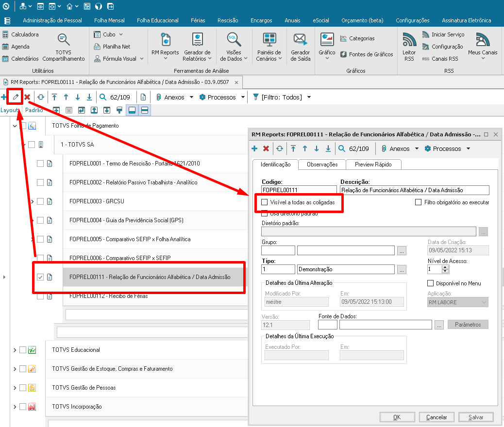
Task: Click Iniciar Serviço RSS
Action: (443, 34)
